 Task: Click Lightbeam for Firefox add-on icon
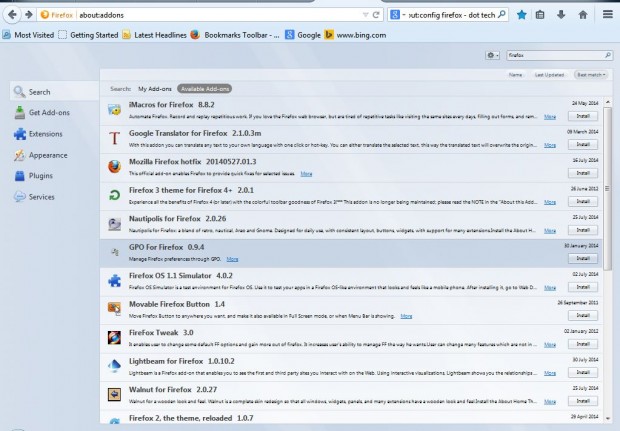point(114,366)
